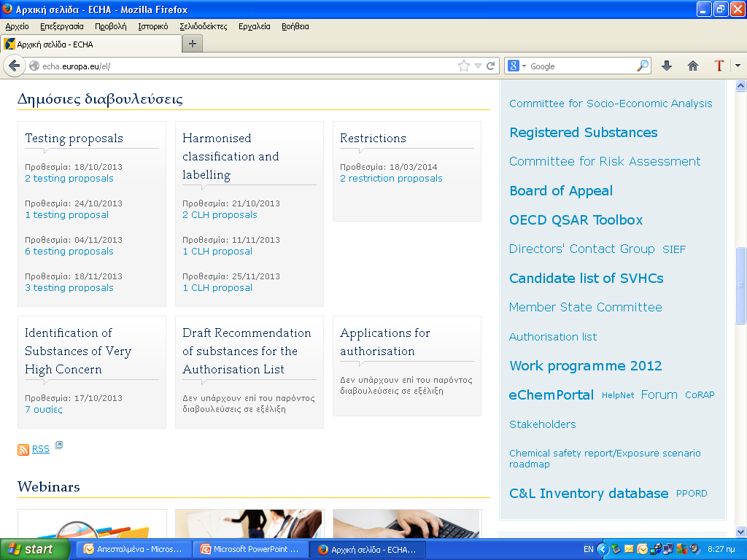This screenshot has height=560, width=747.
Task: Open Committee for Risk Assessment link
Action: pyautogui.click(x=605, y=161)
